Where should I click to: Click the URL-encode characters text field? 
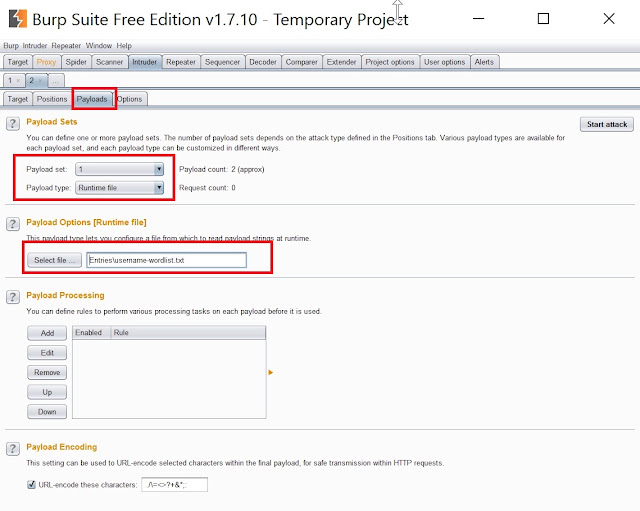click(x=174, y=485)
